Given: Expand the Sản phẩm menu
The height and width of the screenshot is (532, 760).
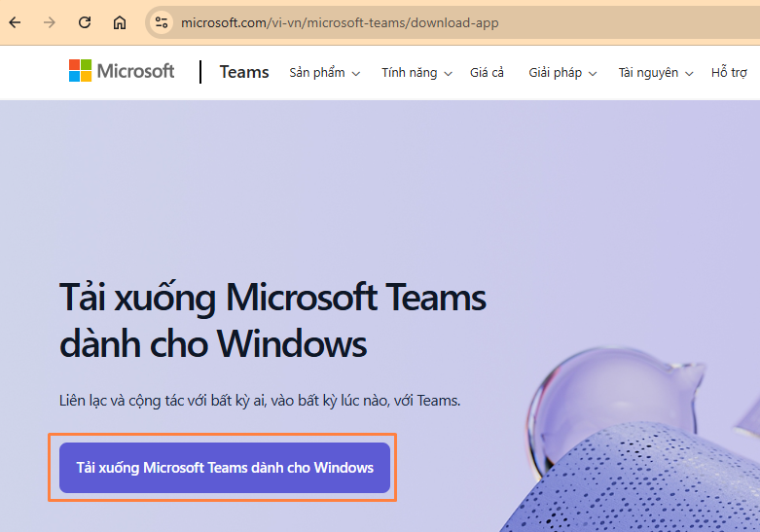Looking at the screenshot, I should [324, 73].
